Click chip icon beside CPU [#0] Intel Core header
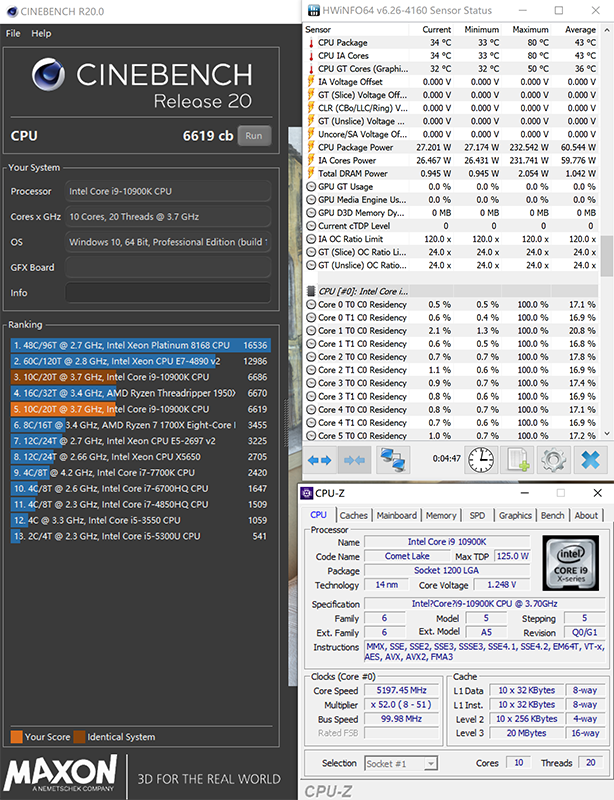 pyautogui.click(x=311, y=291)
